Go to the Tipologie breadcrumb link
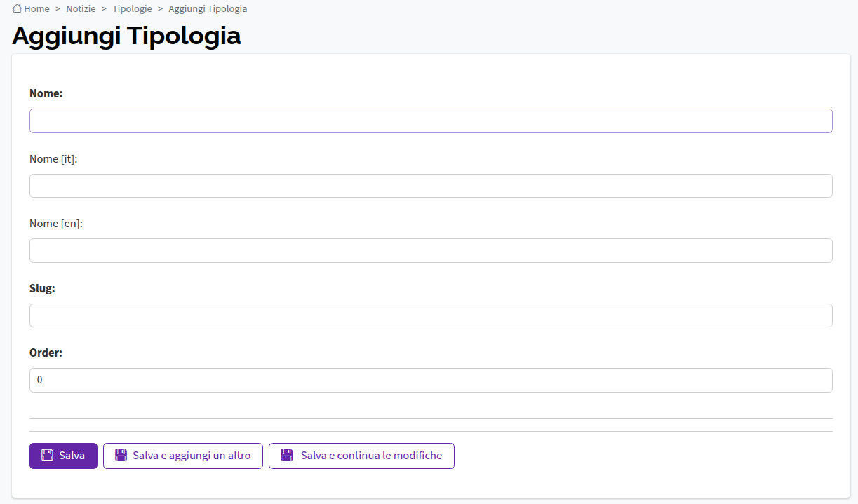The width and height of the screenshot is (858, 504). pyautogui.click(x=132, y=9)
